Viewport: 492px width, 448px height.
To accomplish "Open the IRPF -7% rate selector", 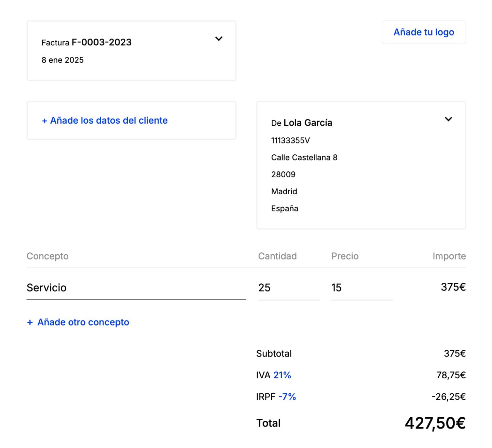I will (287, 397).
